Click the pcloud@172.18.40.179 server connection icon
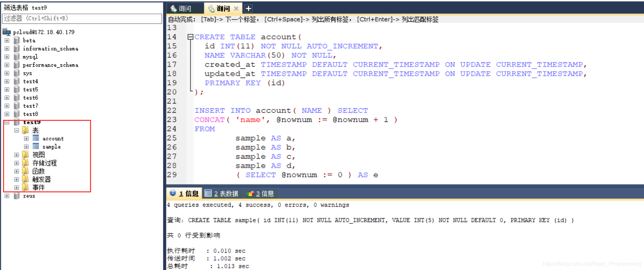 pos(7,32)
